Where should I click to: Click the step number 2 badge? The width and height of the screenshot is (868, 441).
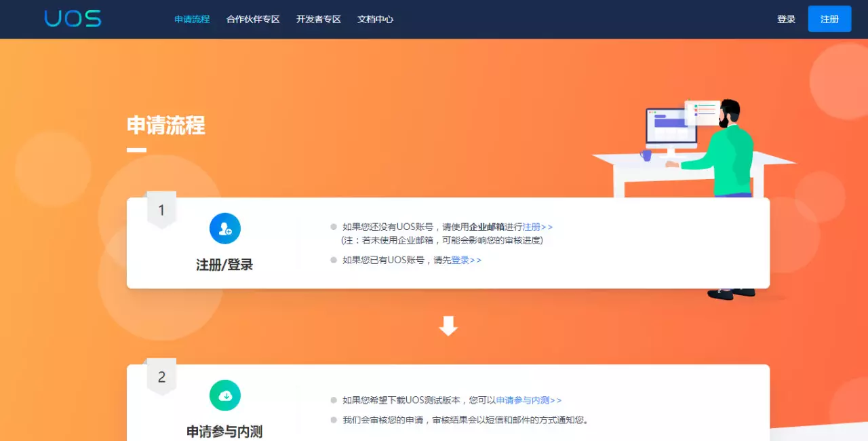161,377
